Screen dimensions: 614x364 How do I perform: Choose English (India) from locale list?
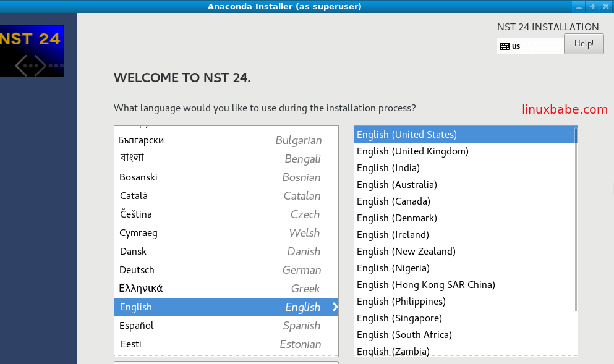pos(388,168)
